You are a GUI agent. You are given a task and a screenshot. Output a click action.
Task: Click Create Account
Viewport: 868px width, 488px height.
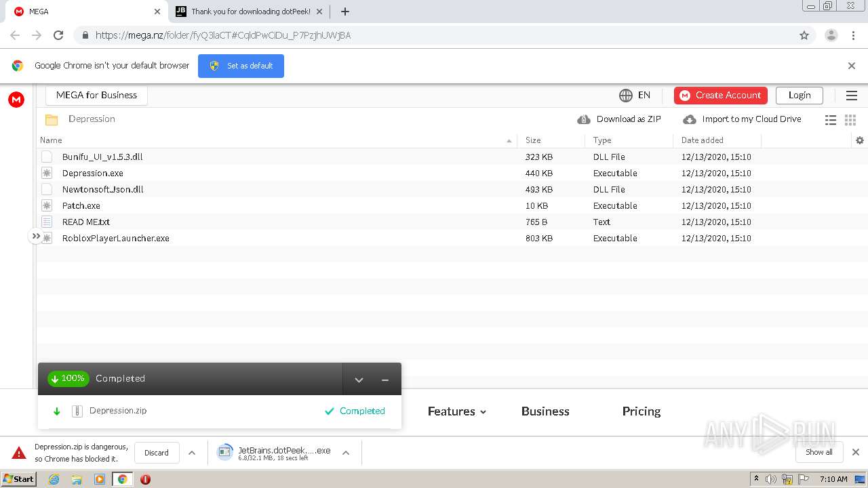point(721,96)
